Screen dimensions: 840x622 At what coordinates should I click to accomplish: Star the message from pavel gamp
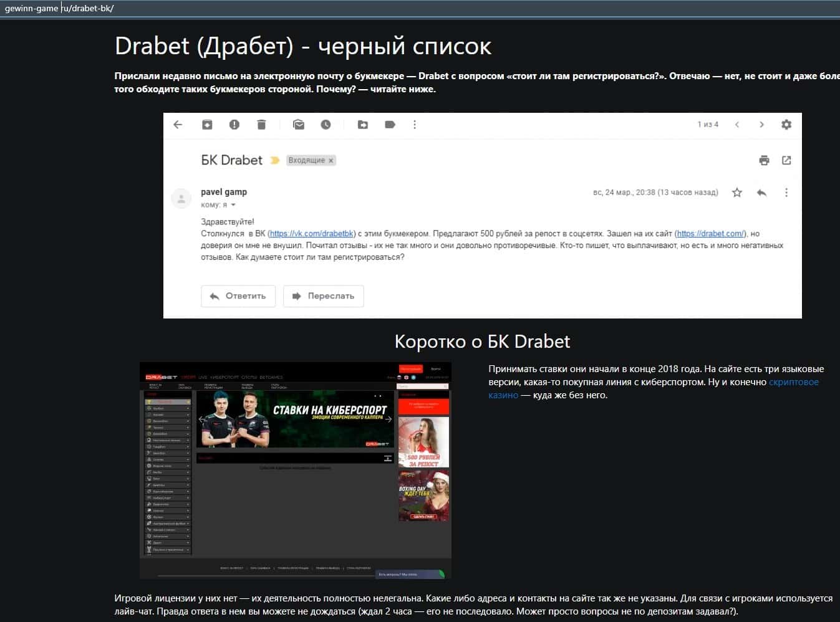pos(737,193)
